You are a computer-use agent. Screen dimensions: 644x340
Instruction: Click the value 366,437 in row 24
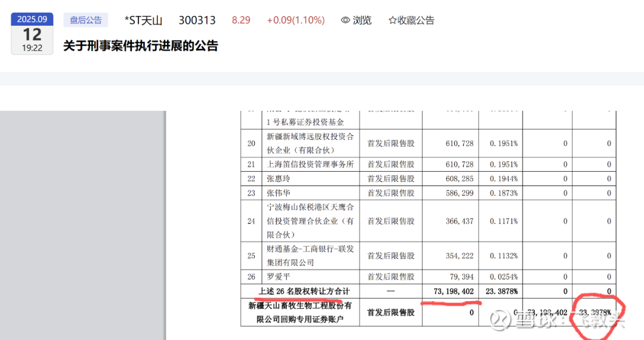pos(460,221)
